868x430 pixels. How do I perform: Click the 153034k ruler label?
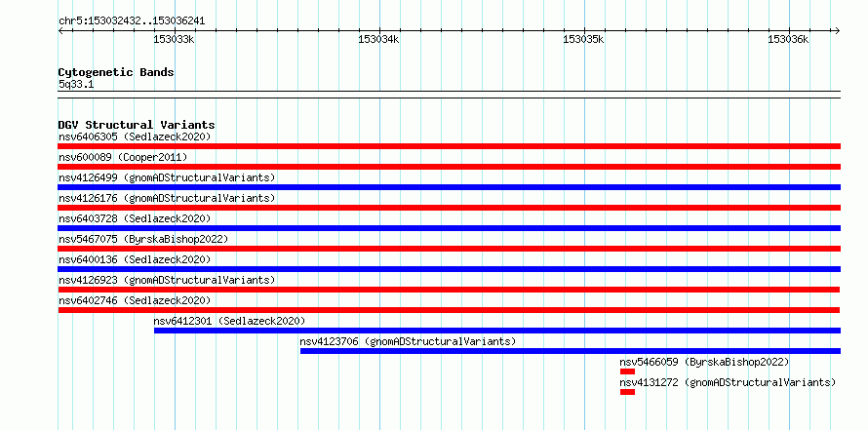click(x=378, y=39)
